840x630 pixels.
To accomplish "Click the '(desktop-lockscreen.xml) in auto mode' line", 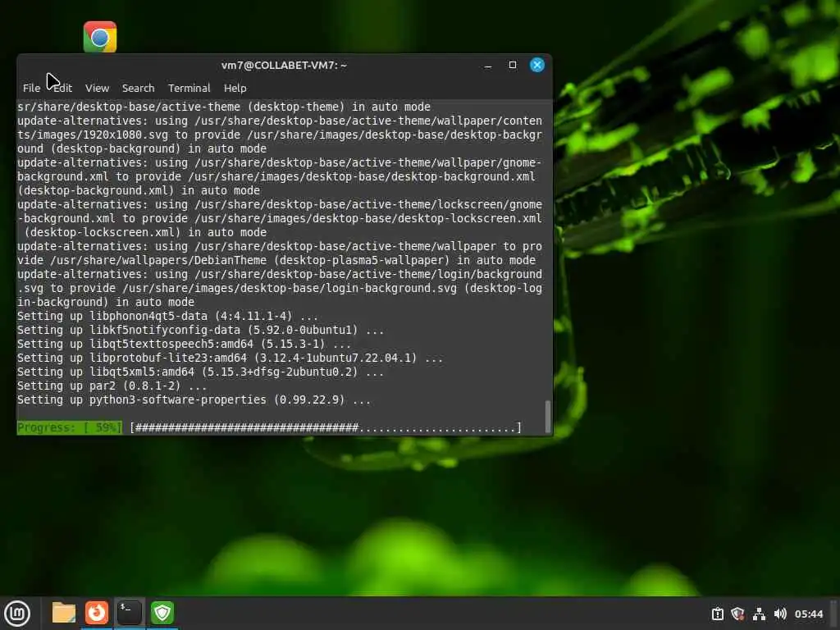I will [145, 232].
